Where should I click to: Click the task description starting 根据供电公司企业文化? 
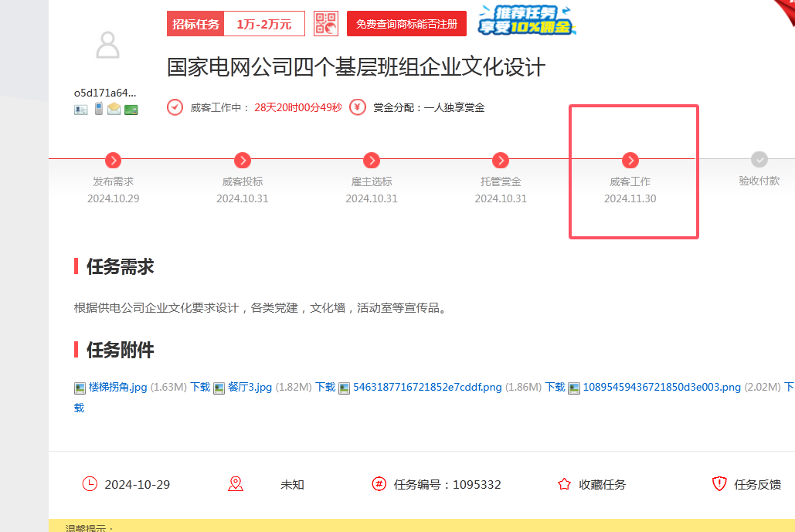tap(262, 307)
